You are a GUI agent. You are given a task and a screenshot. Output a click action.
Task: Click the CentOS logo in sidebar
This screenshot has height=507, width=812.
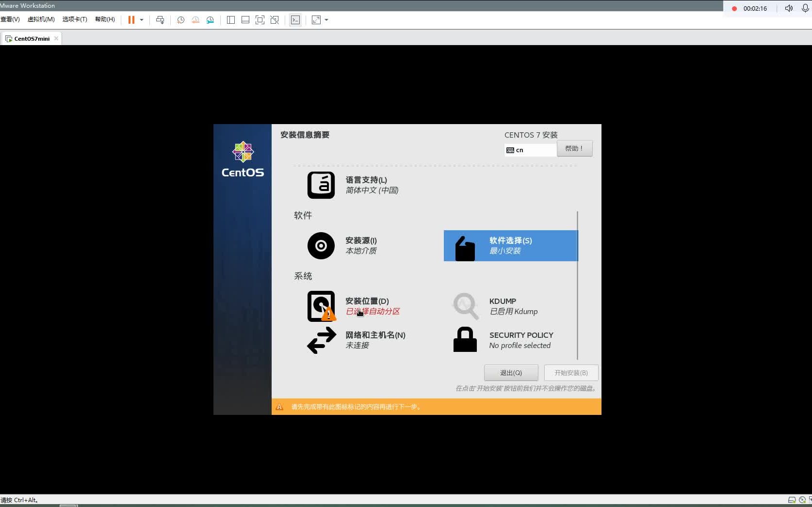(x=243, y=159)
